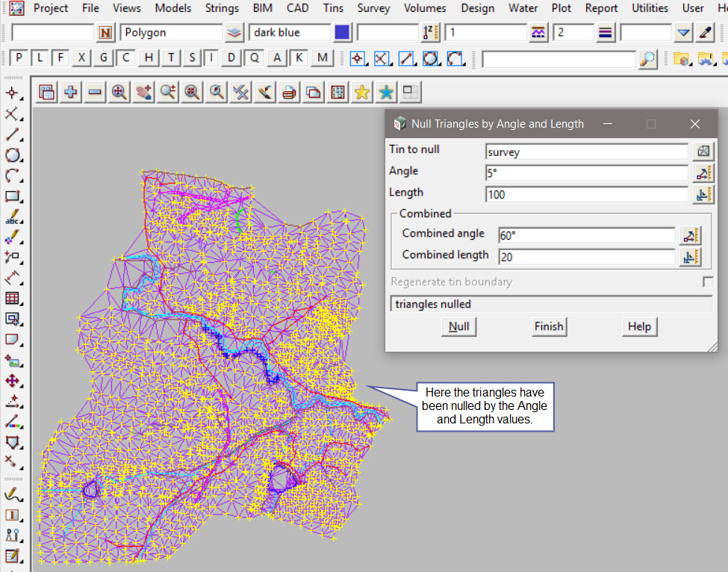This screenshot has width=728, height=572.
Task: Click the measure icon beside the Angle field
Action: click(703, 173)
